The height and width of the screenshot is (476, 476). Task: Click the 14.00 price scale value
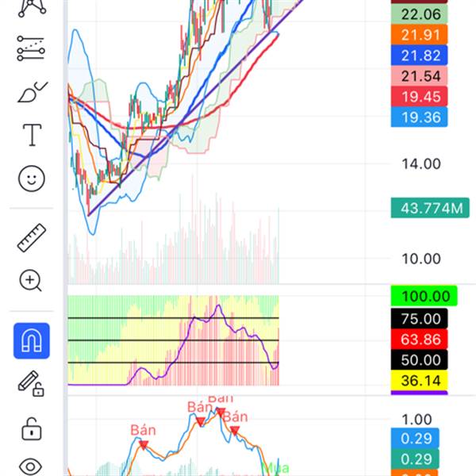[x=421, y=164]
